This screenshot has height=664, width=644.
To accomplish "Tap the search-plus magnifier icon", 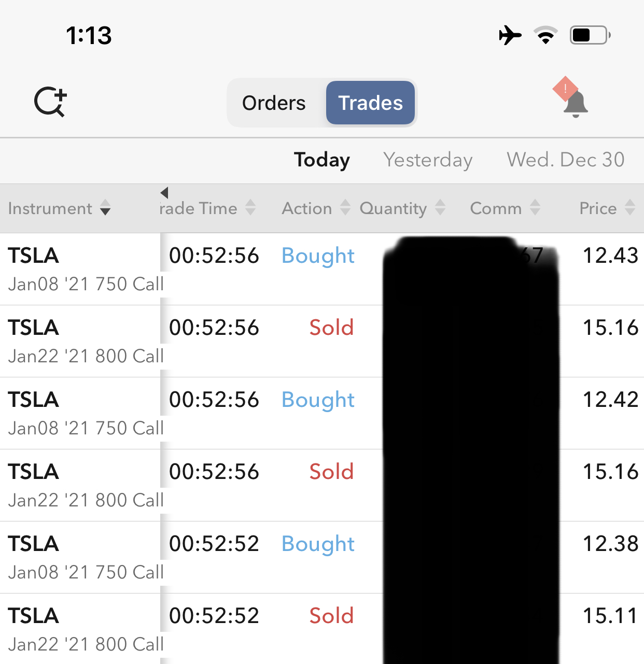I will pyautogui.click(x=50, y=102).
